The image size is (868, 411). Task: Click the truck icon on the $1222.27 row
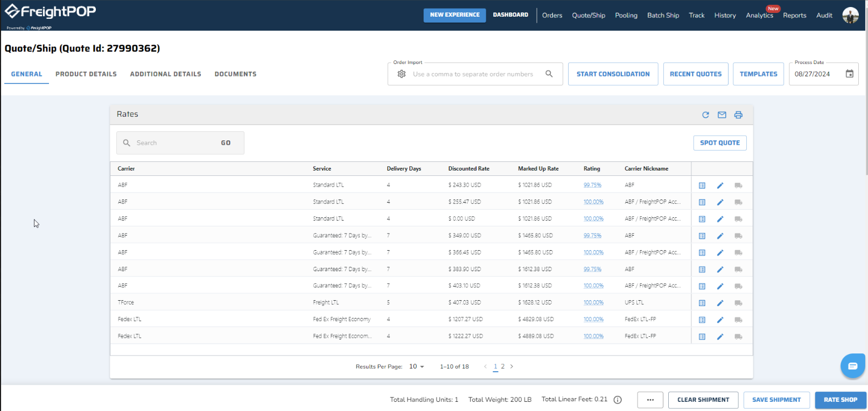pos(738,337)
